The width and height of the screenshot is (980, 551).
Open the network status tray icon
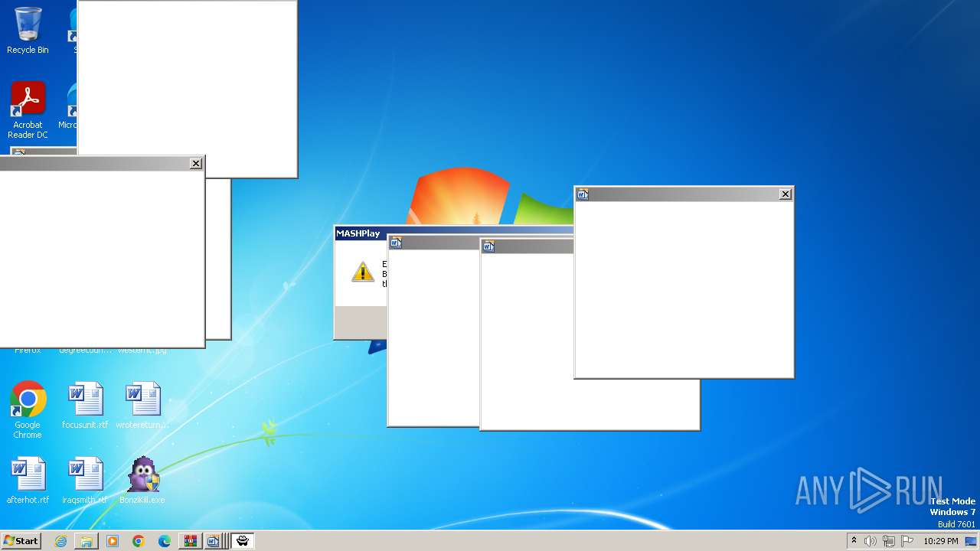pyautogui.click(x=889, y=541)
